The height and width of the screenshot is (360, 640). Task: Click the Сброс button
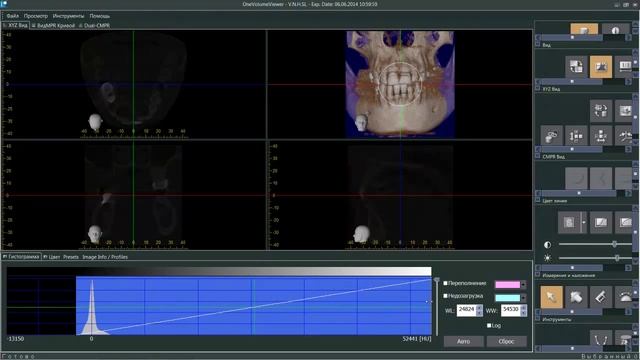[x=506, y=341]
